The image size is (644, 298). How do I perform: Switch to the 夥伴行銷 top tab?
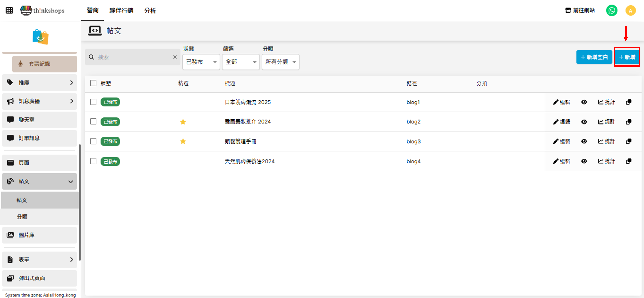pos(121,11)
